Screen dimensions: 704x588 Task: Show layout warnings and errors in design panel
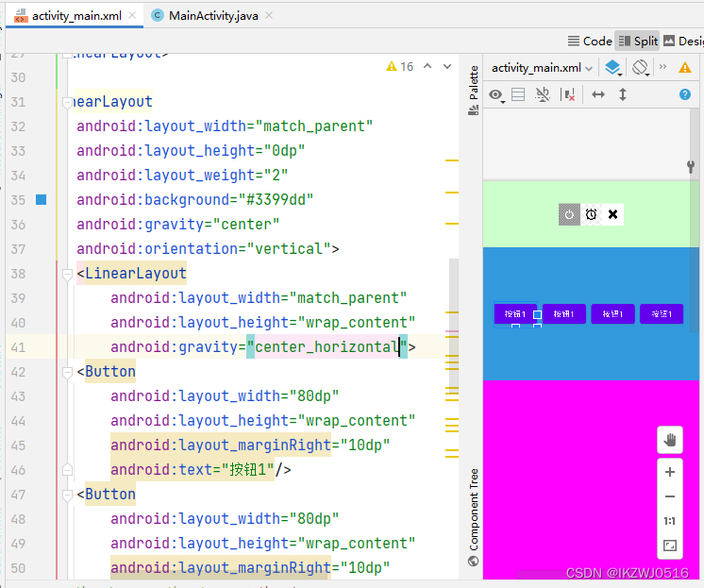pos(685,68)
